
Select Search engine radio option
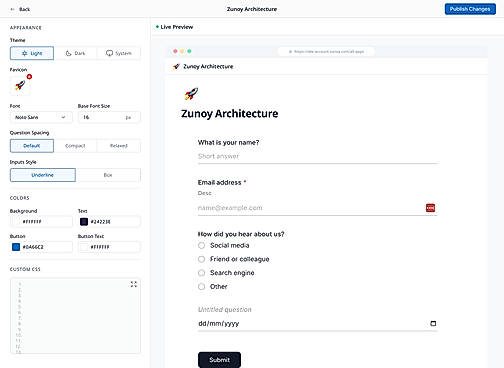coord(201,273)
